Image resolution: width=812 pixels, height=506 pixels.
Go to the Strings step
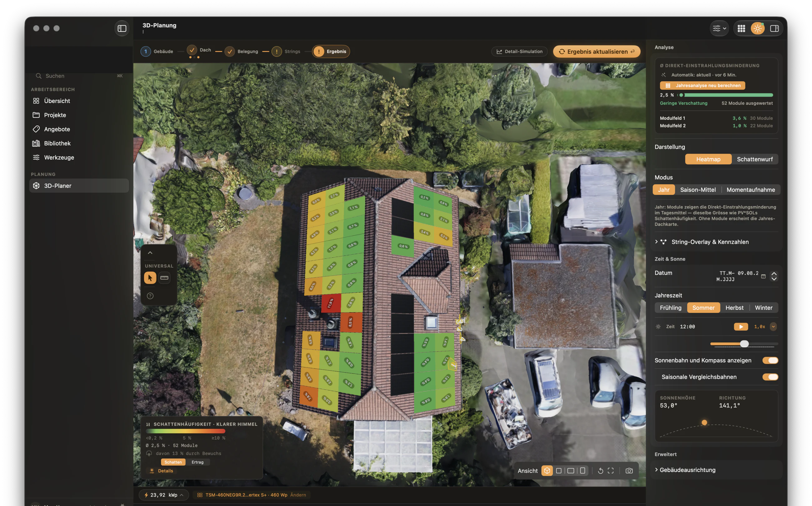click(286, 52)
